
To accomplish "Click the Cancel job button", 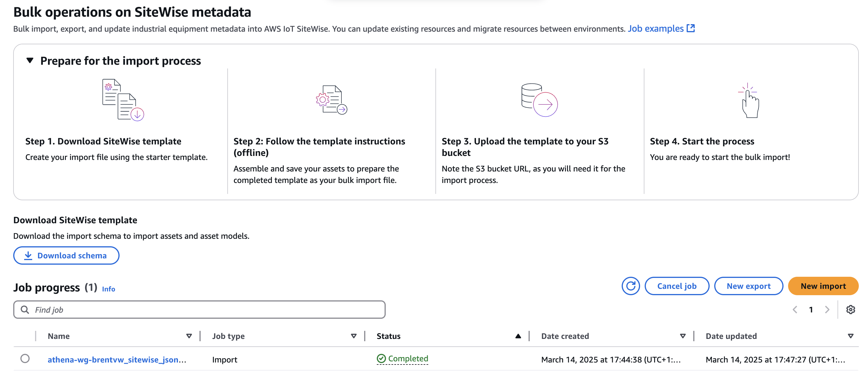I will click(677, 286).
